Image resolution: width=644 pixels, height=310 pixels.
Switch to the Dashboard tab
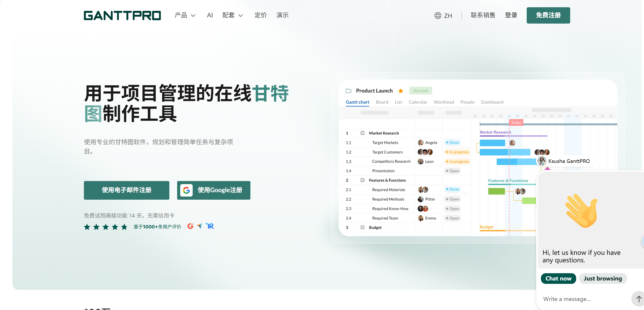click(492, 102)
